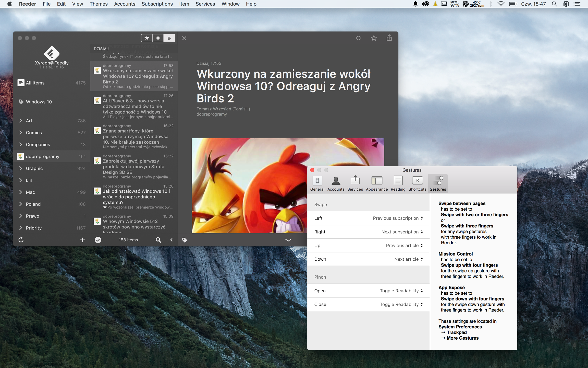Click mark all as read checkmark

pyautogui.click(x=98, y=240)
